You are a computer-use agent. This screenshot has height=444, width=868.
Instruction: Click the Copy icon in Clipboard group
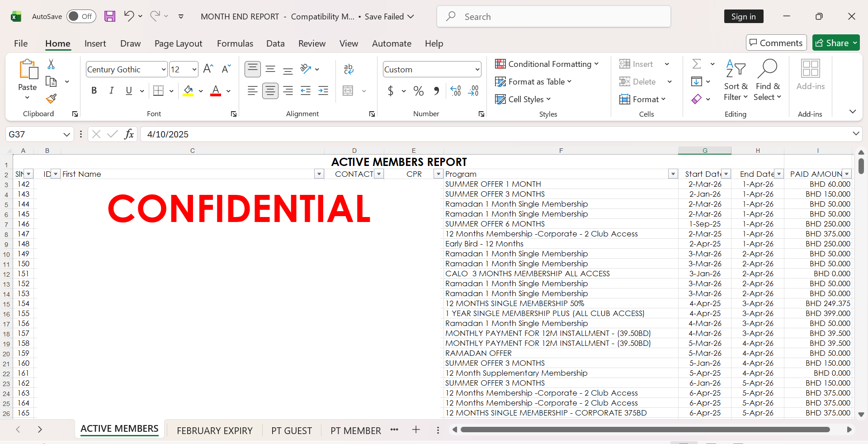point(51,82)
